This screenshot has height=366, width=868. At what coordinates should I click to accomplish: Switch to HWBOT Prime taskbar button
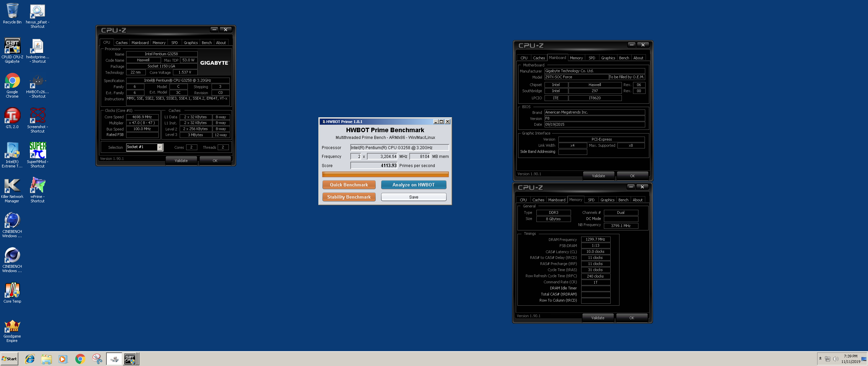click(114, 359)
